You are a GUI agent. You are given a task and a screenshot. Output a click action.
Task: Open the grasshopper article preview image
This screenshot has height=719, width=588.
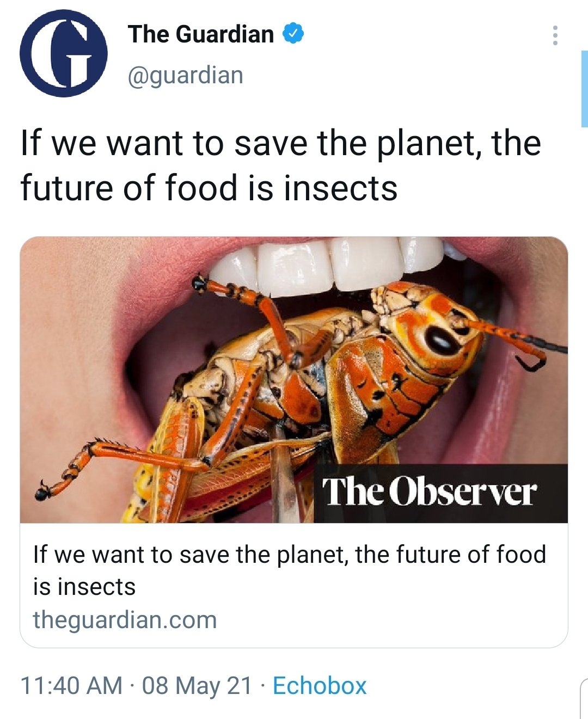(x=294, y=380)
